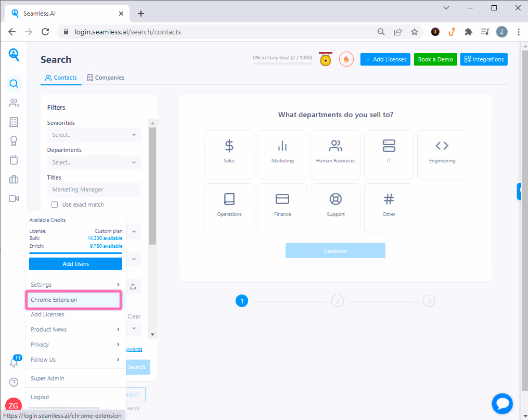Image resolution: width=528 pixels, height=420 pixels.
Task: Click the browser address bar URL
Action: [x=127, y=32]
